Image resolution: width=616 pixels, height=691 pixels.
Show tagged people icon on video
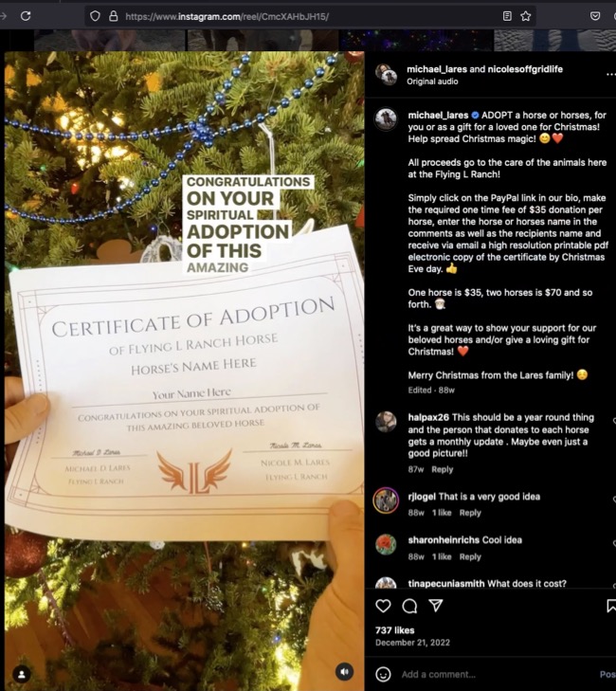[21, 674]
